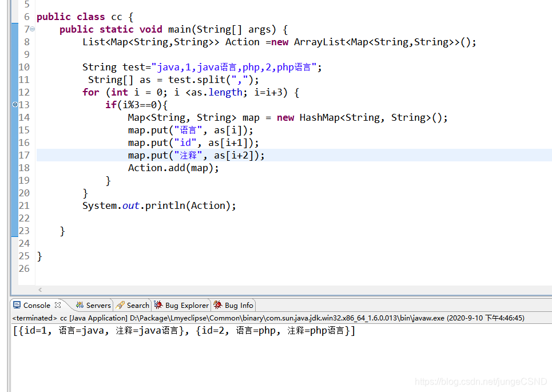This screenshot has height=392, width=552.
Task: Click the Bug Explorer bug icon
Action: click(x=158, y=305)
